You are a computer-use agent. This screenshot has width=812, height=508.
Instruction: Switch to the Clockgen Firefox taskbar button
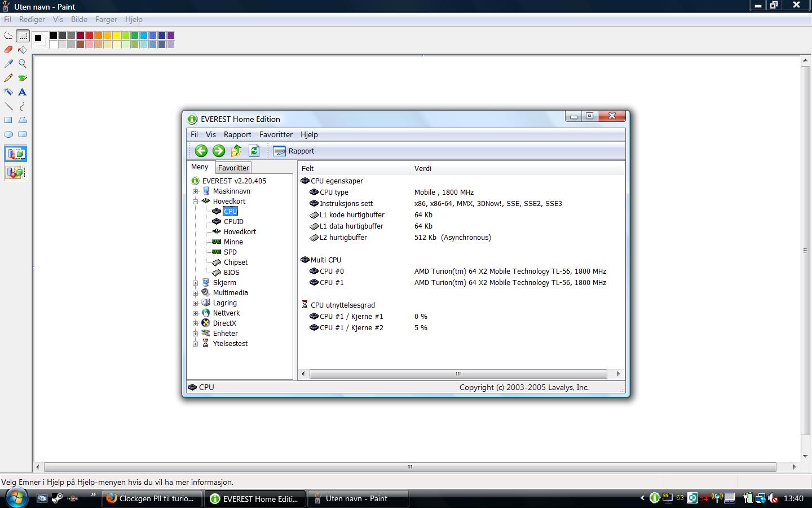coord(152,498)
